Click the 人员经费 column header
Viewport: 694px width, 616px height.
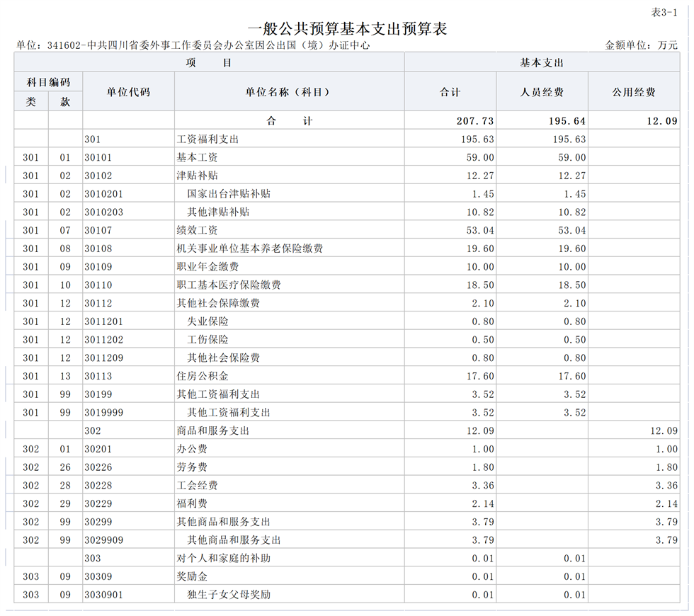pyautogui.click(x=542, y=91)
